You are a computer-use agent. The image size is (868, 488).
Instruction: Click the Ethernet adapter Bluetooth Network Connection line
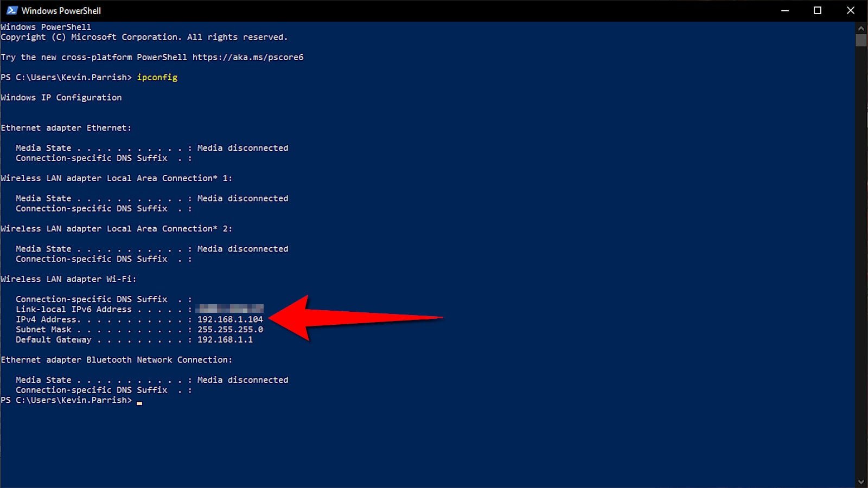(116, 359)
